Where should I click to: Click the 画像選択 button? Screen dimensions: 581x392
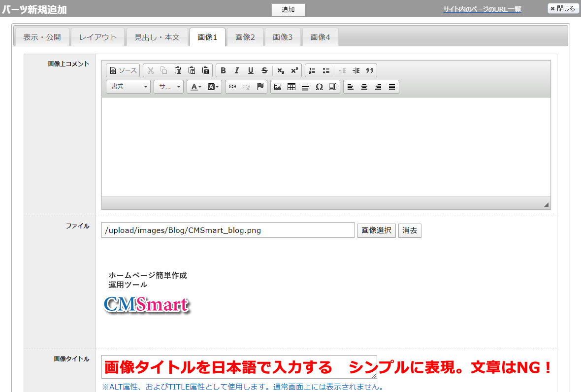[x=376, y=230]
